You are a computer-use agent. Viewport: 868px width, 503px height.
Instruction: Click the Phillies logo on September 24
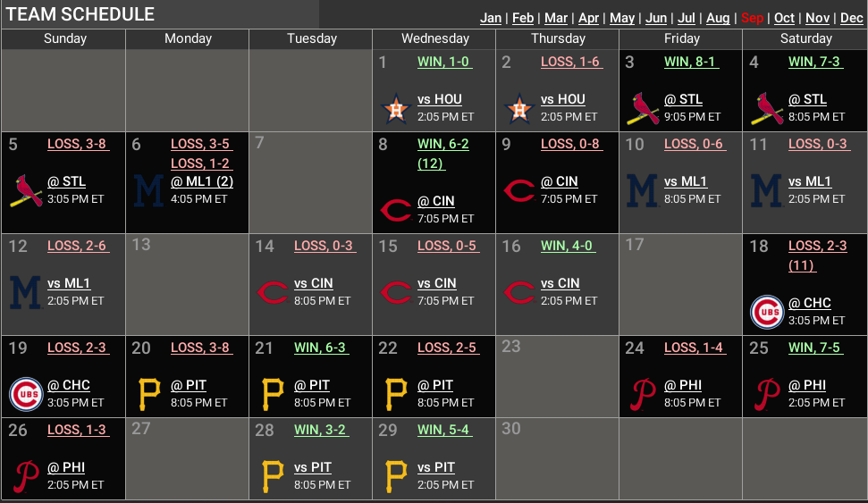click(x=642, y=394)
